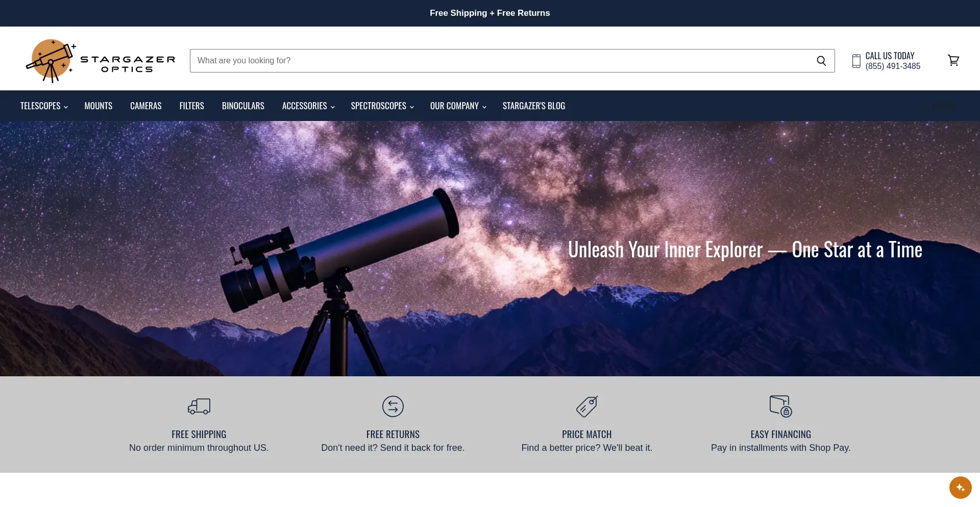Screen dimensions: 980x507
Task: Open the orange chat widget button
Action: pos(960,487)
